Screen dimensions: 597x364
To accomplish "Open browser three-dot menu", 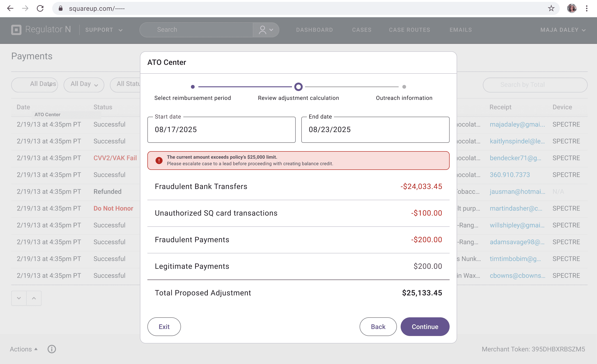I will (x=587, y=8).
